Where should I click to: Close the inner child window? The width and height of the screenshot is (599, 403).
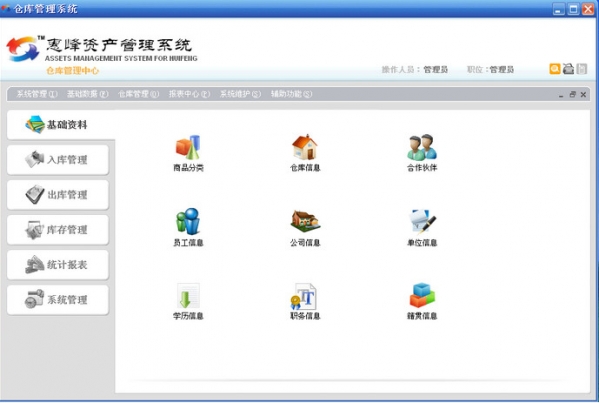(583, 94)
